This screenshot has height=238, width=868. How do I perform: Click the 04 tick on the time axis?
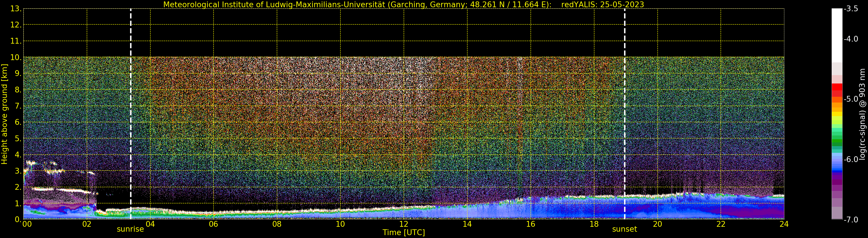150,224
